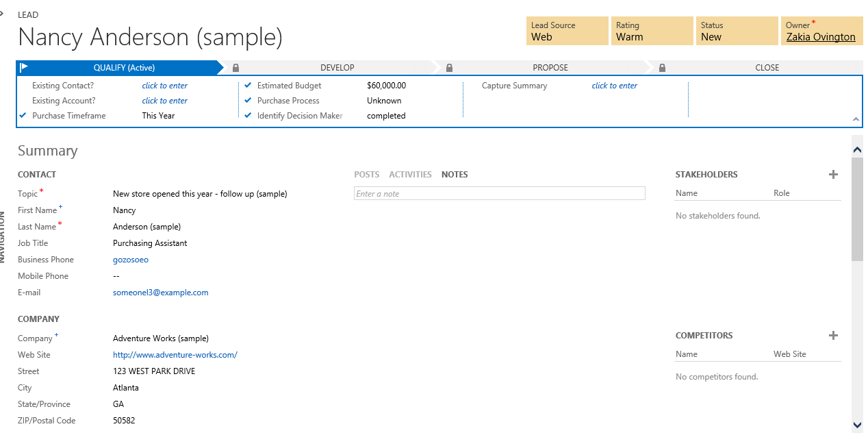The height and width of the screenshot is (433, 868).
Task: Open the adventure-works.com website link
Action: point(175,355)
